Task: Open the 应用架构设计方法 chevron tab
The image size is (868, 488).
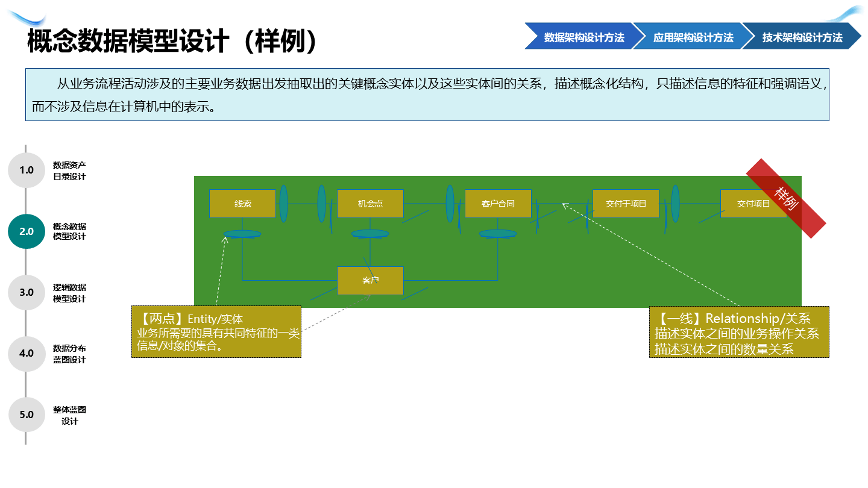Action: click(x=693, y=36)
